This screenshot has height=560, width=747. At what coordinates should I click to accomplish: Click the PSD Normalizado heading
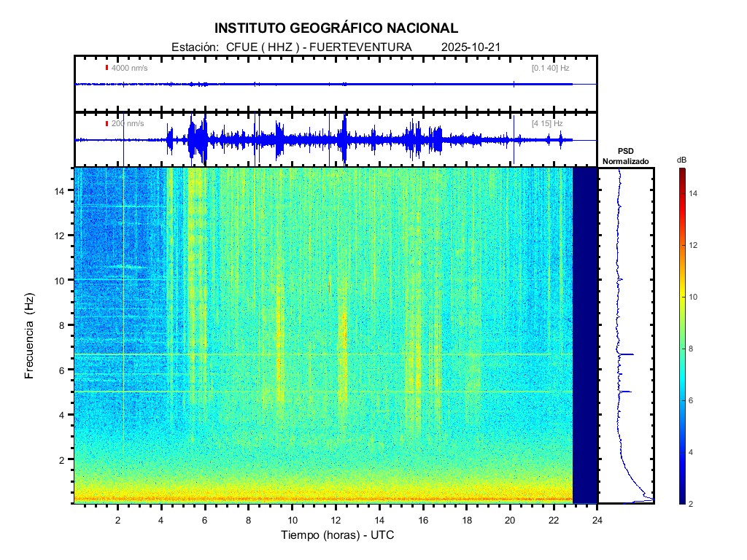pyautogui.click(x=625, y=156)
